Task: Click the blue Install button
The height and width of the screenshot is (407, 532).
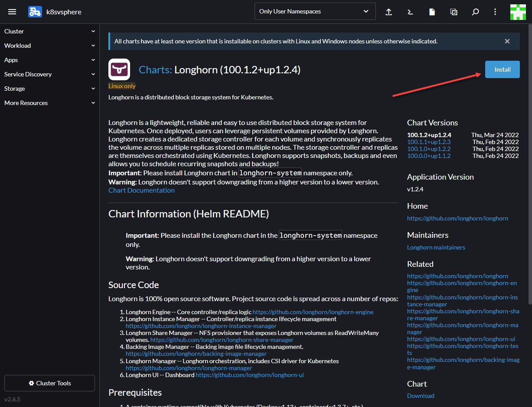Action: 502,69
